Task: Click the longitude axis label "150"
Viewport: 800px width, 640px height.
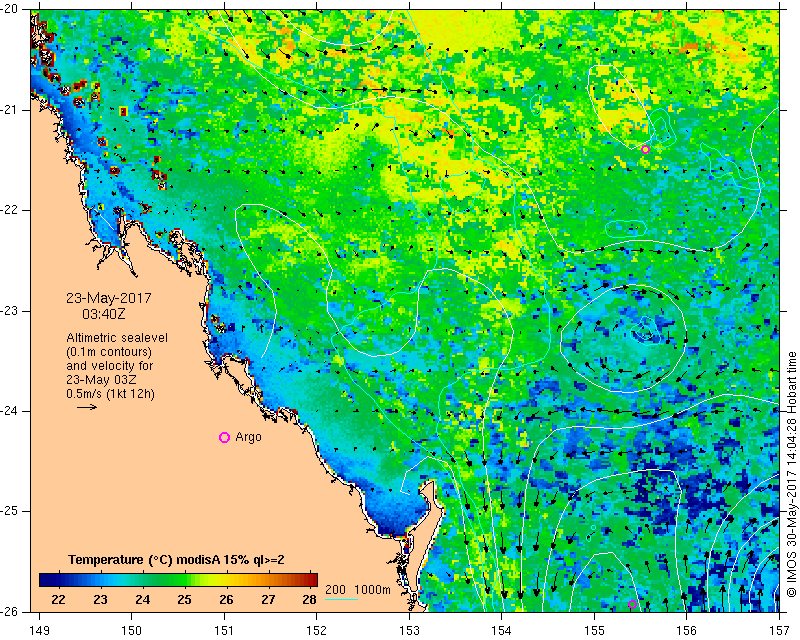Action: (x=132, y=630)
